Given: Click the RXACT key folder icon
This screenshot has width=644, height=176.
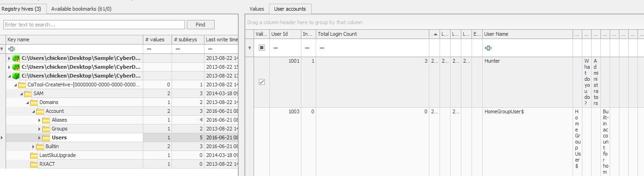Looking at the screenshot, I should (x=34, y=164).
